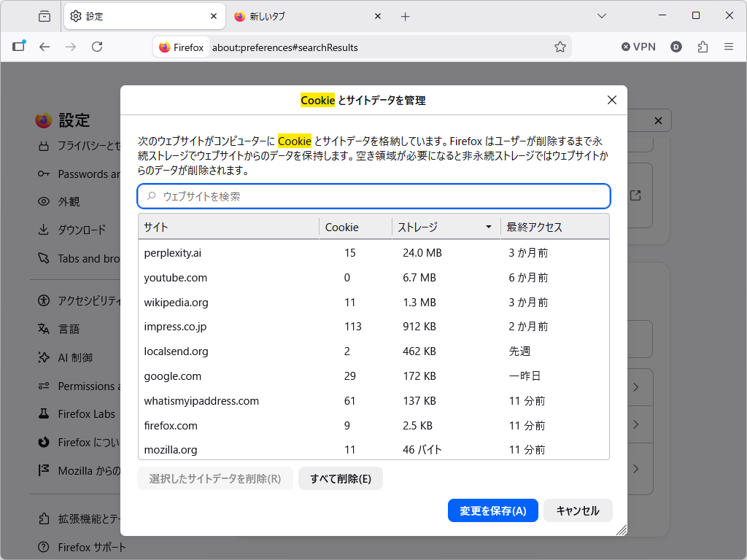Sort by ストレージ column header

[x=446, y=227]
